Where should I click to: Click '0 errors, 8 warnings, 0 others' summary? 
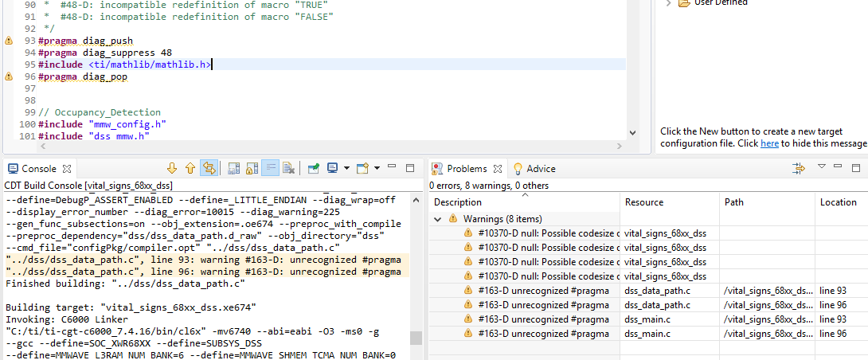click(489, 186)
